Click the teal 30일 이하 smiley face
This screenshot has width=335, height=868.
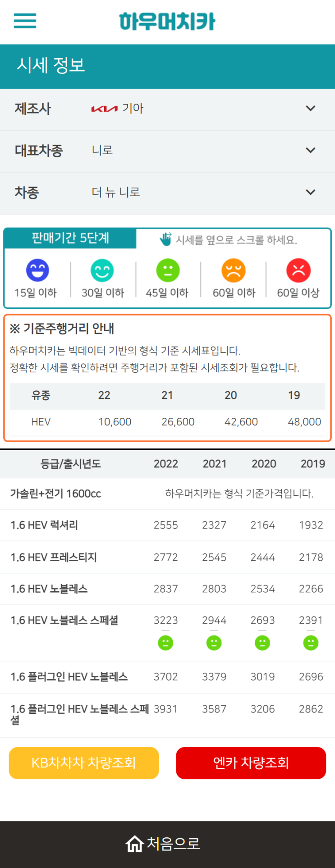[x=102, y=270]
